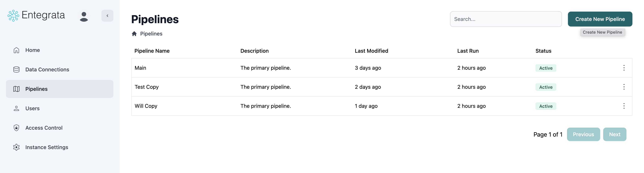Click the Next pagination button
Viewport: 644px width, 173px height.
coord(615,134)
